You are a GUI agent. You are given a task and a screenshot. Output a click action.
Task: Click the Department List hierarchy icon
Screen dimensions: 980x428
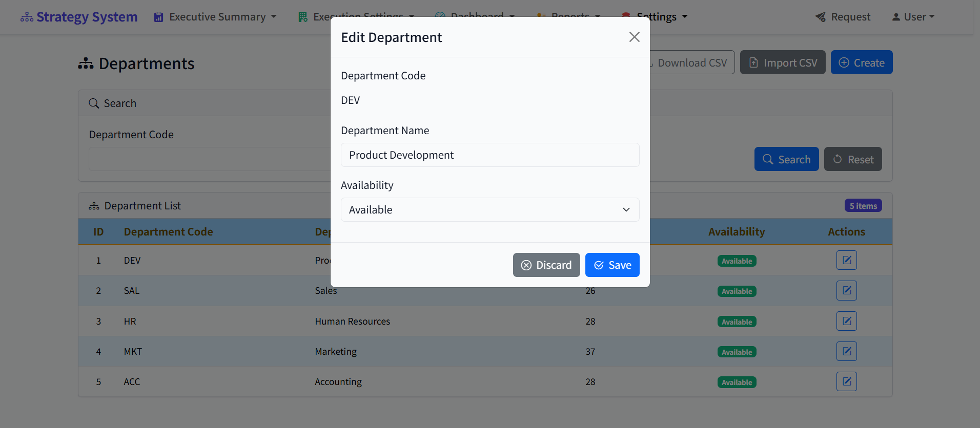pyautogui.click(x=94, y=206)
